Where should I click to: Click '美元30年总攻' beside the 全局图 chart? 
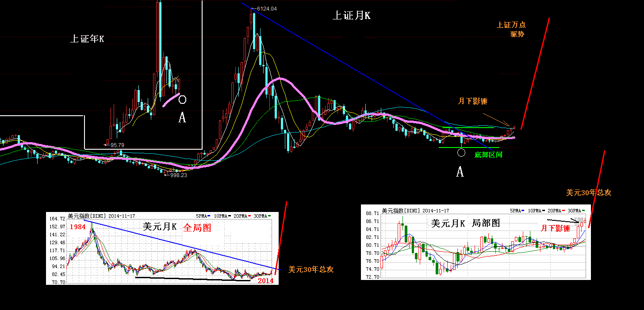(311, 269)
